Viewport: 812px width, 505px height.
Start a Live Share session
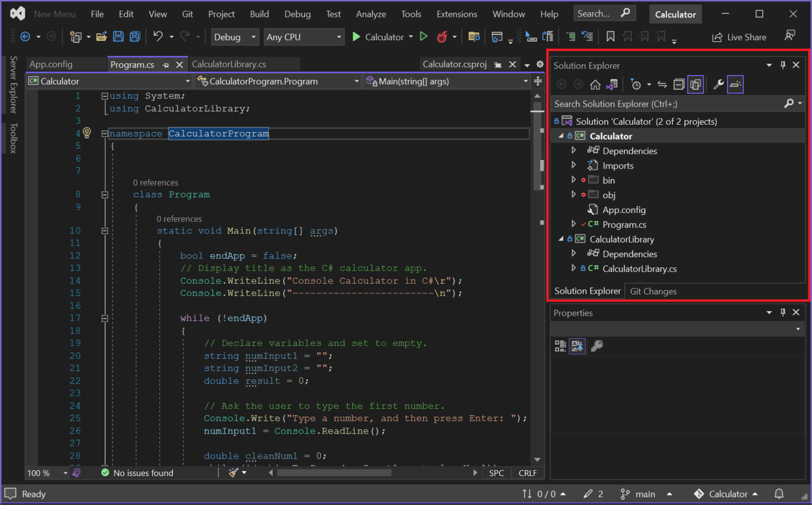click(739, 36)
